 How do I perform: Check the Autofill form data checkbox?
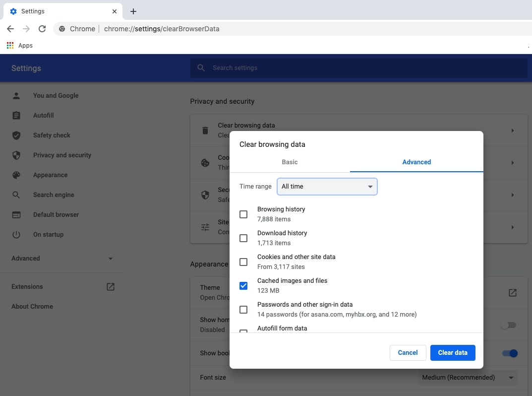(x=243, y=331)
